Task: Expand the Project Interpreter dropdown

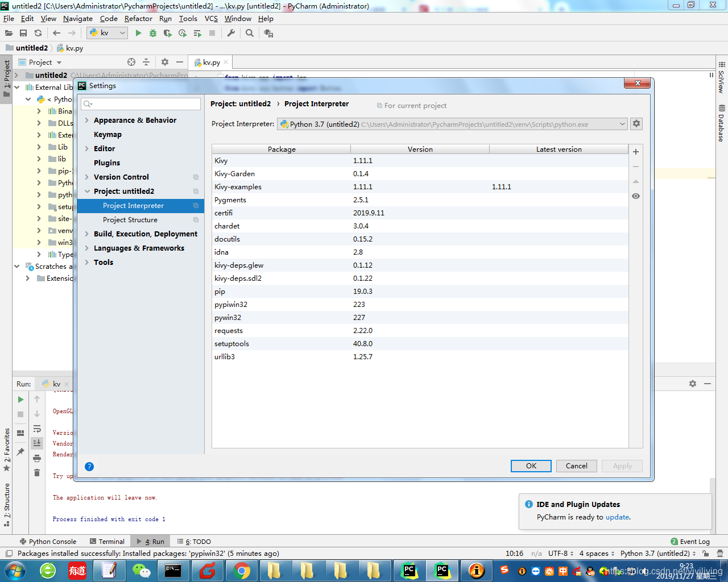Action: 623,123
